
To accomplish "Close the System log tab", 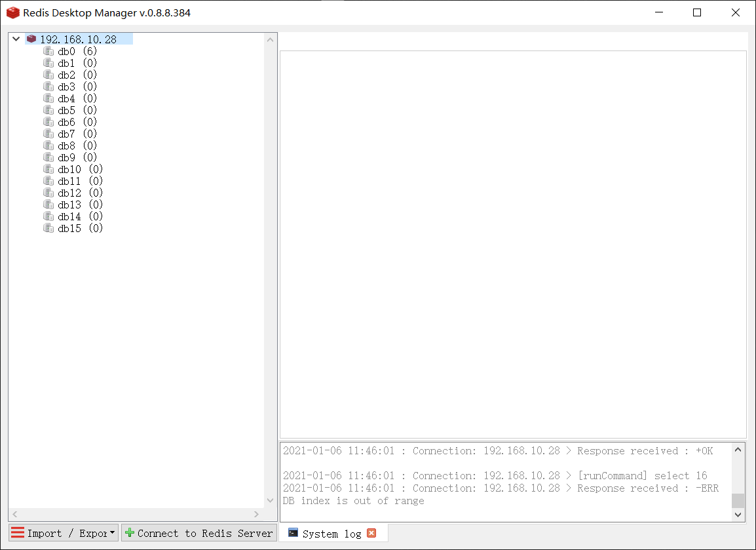I will (x=371, y=533).
